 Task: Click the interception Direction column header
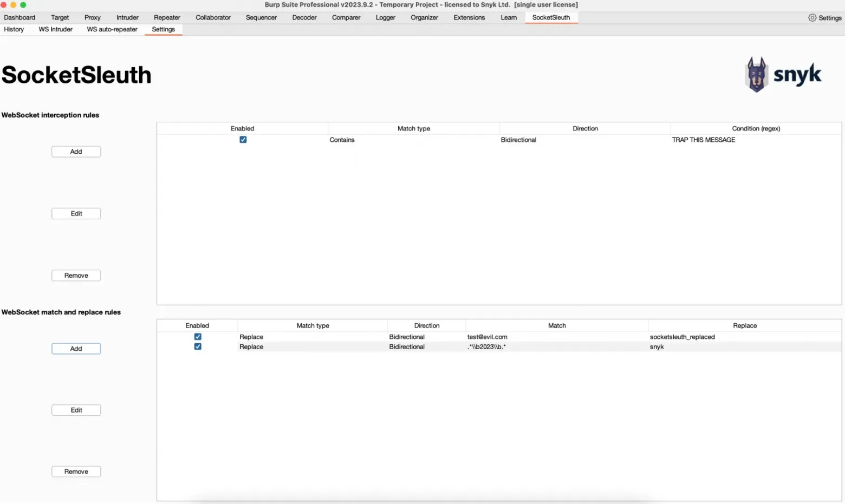585,128
